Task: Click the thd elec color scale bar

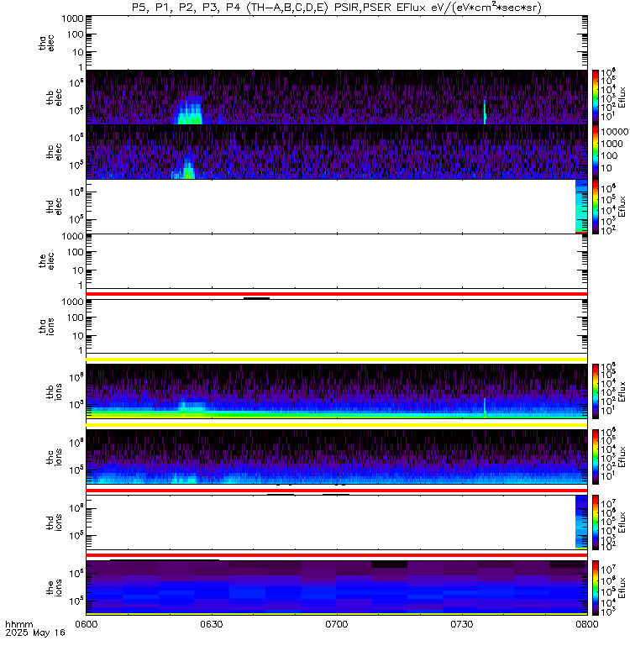Action: coord(596,207)
